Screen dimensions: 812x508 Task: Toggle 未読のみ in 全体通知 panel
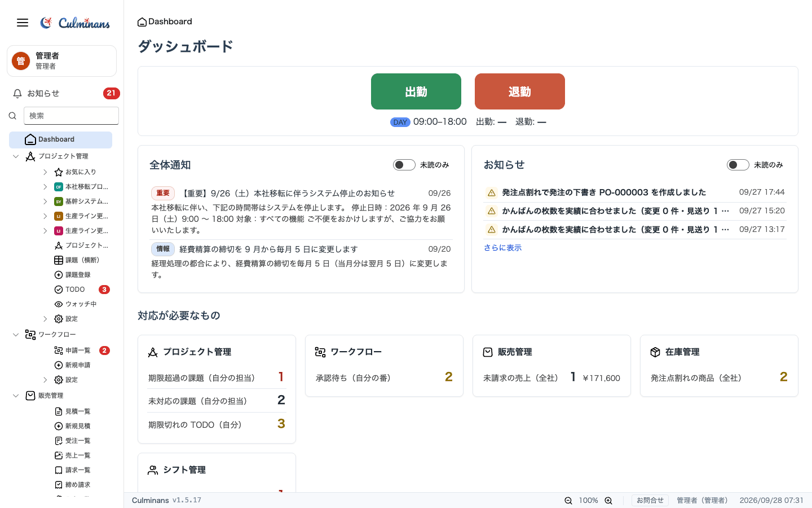pos(404,165)
